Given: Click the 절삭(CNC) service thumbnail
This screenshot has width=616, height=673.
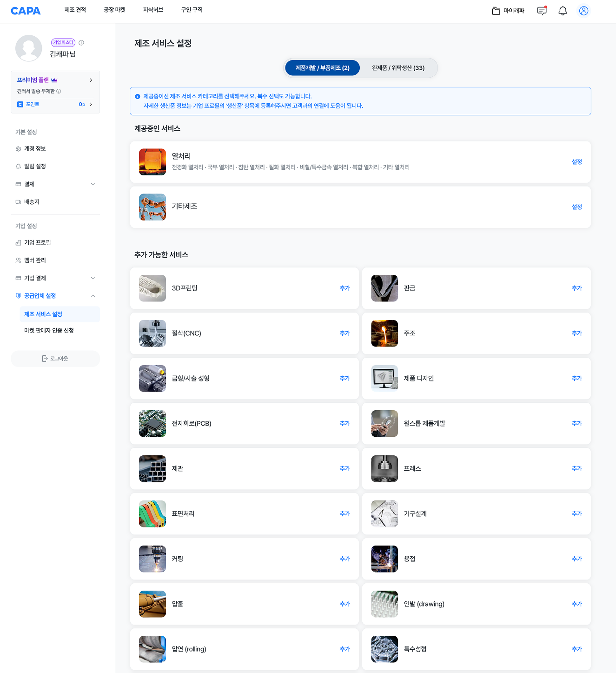Looking at the screenshot, I should pos(152,333).
